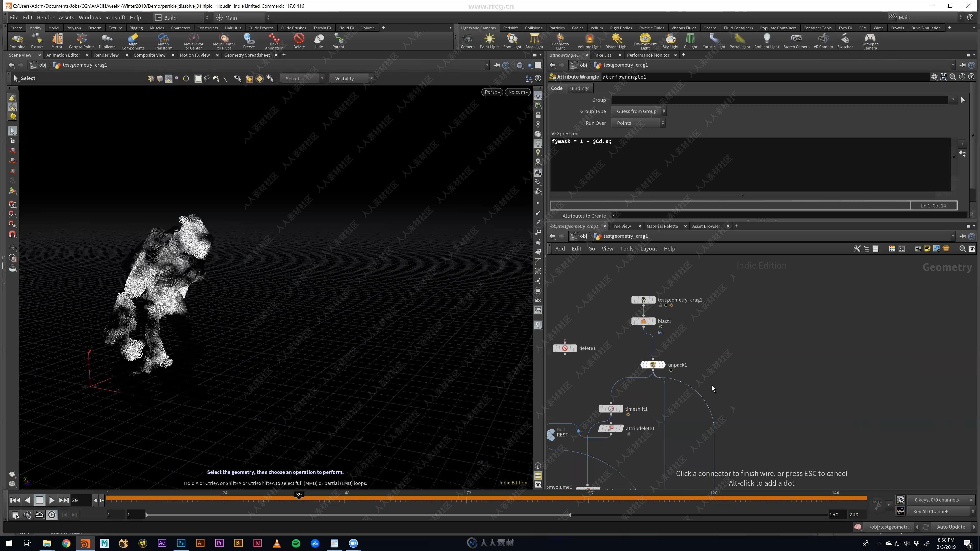
Task: Click the stop playback button
Action: (40, 500)
